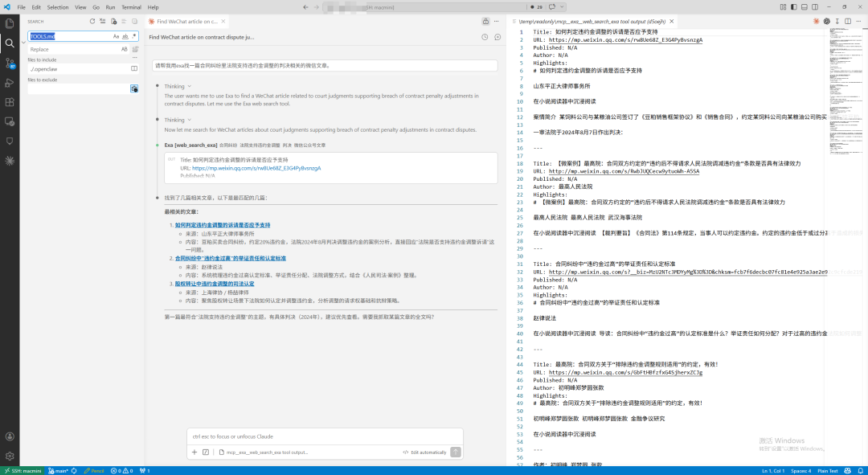The height and width of the screenshot is (475, 868).
Task: Open the Help menu
Action: pyautogui.click(x=153, y=7)
